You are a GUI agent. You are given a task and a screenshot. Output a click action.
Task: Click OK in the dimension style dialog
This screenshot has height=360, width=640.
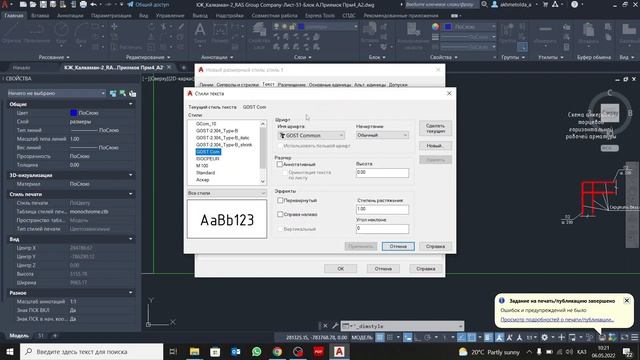pos(340,269)
